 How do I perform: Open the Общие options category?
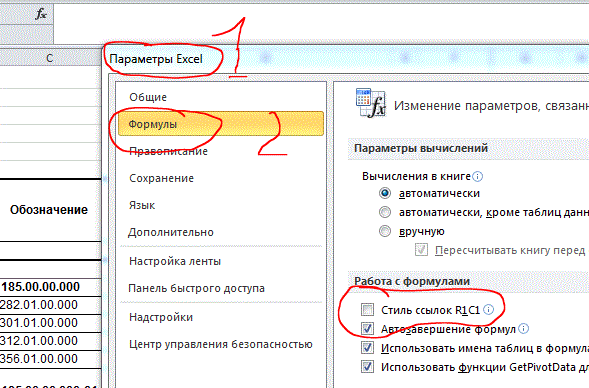point(220,97)
